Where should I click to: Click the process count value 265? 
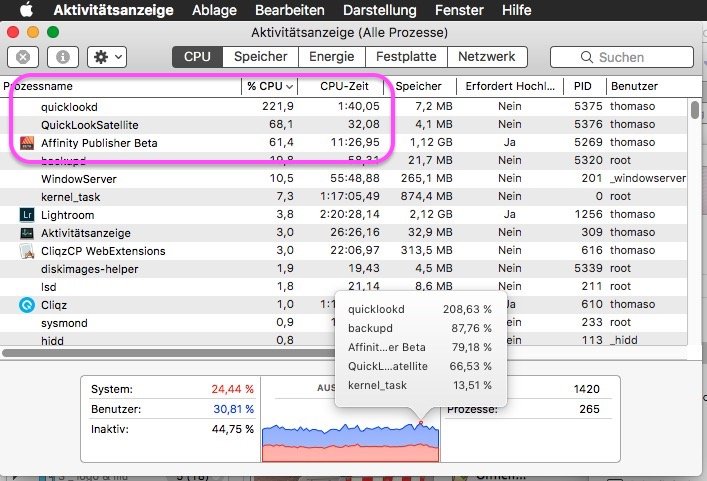[x=589, y=409]
